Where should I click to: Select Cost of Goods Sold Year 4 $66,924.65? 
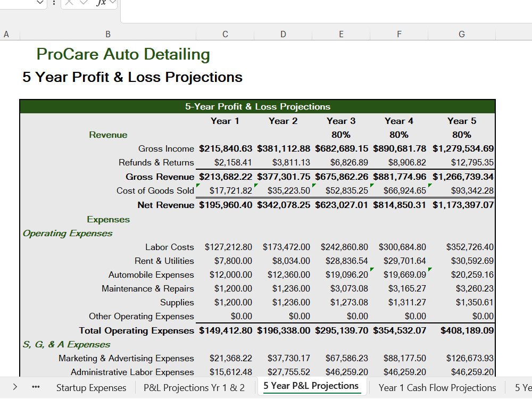404,190
